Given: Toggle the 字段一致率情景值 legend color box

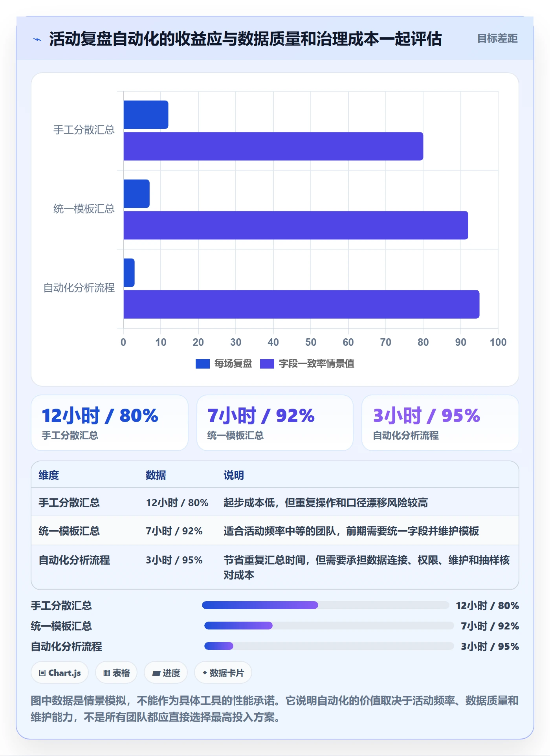Looking at the screenshot, I should [267, 364].
